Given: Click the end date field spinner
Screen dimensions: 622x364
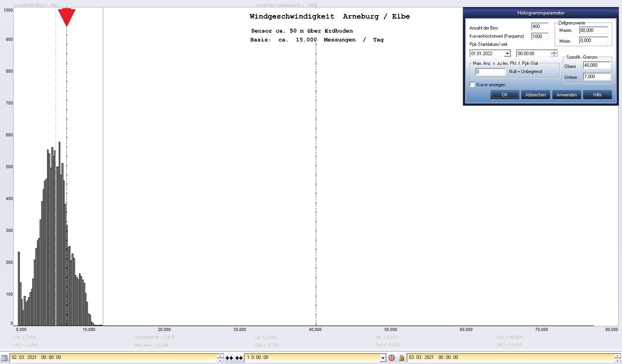Looking at the screenshot, I should (x=617, y=358).
